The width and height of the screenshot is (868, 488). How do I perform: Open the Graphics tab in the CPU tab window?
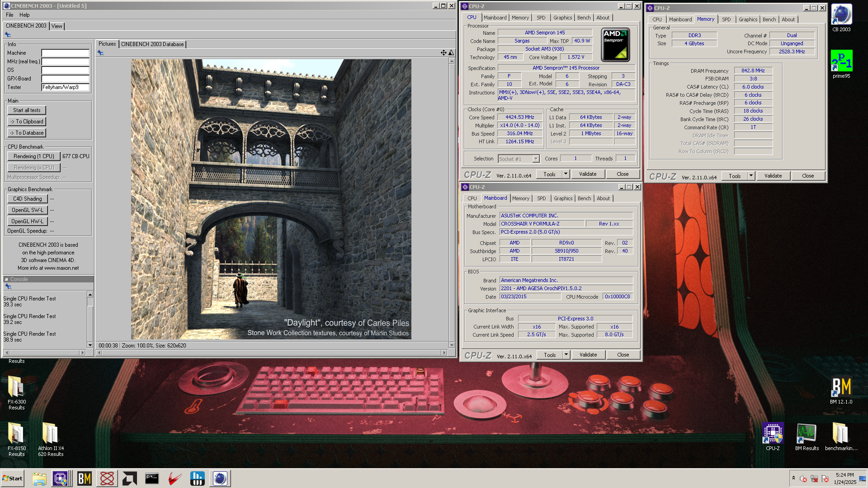click(562, 18)
